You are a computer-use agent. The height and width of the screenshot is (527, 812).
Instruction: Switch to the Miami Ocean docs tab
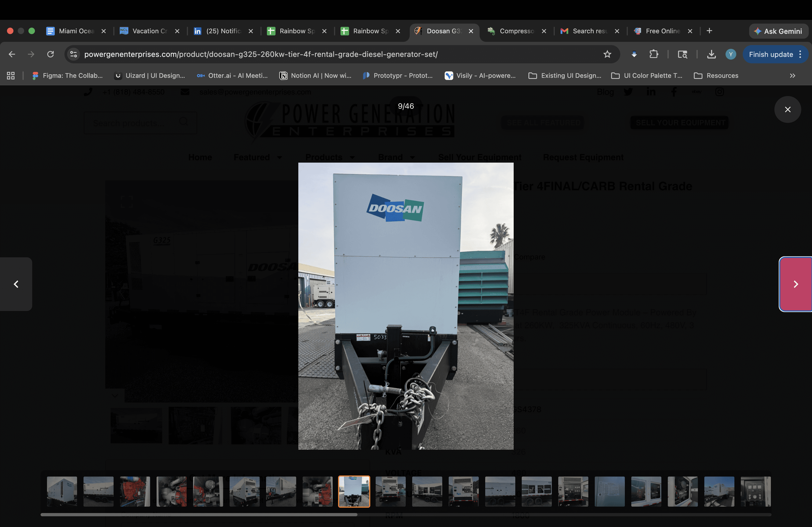[x=76, y=31]
